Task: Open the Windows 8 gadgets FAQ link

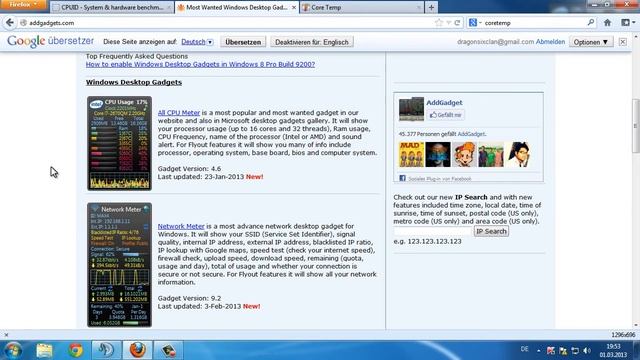Action: click(200, 64)
